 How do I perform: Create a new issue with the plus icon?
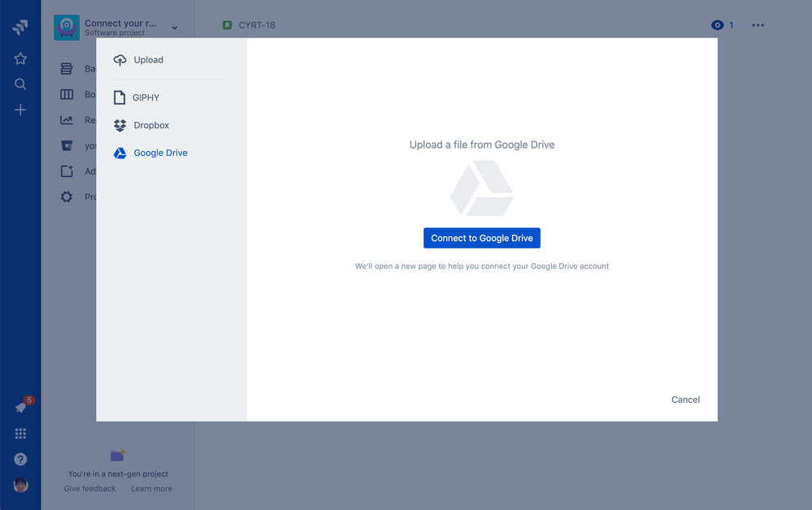click(x=20, y=110)
